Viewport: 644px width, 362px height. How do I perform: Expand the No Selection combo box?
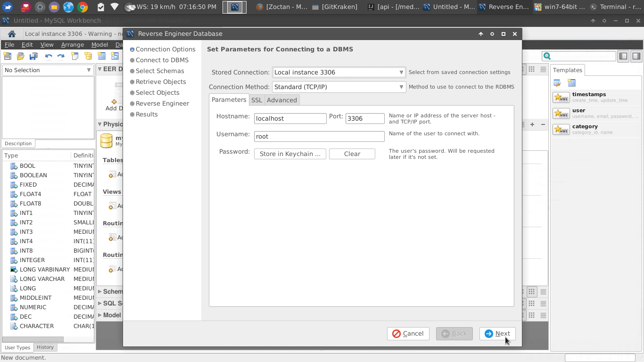(x=48, y=70)
